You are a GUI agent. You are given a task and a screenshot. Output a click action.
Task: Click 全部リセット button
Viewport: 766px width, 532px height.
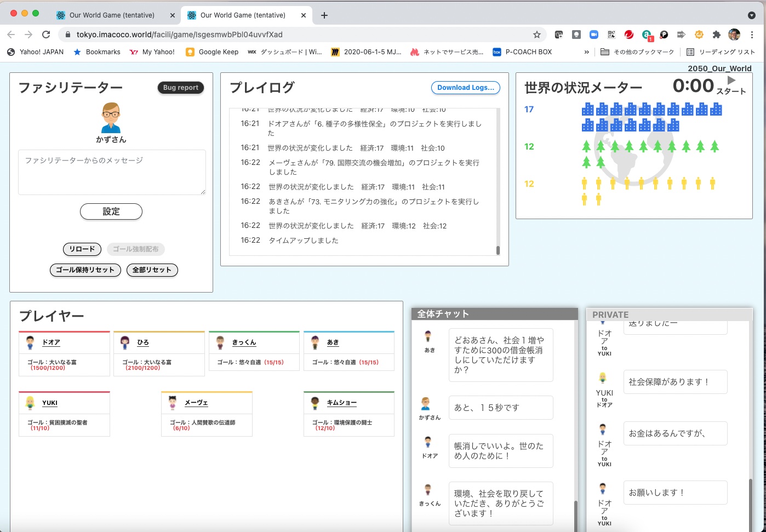[x=152, y=270]
